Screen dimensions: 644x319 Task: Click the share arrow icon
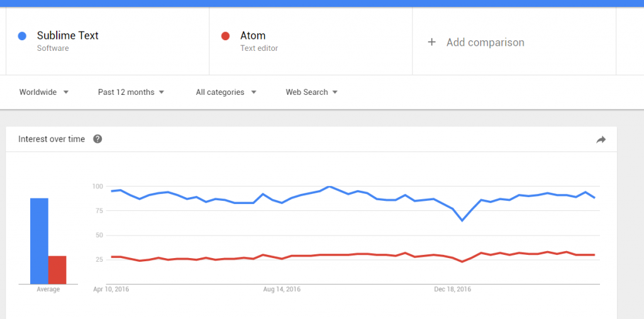601,140
